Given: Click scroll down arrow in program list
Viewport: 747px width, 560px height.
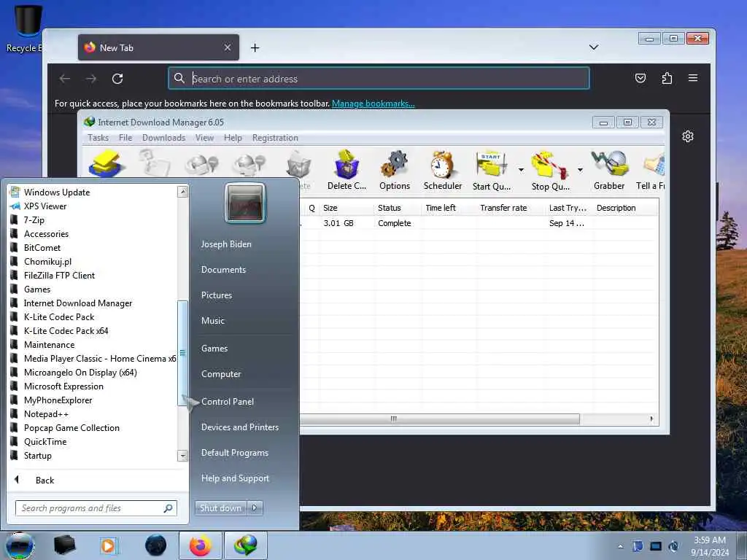Looking at the screenshot, I should pyautogui.click(x=182, y=456).
